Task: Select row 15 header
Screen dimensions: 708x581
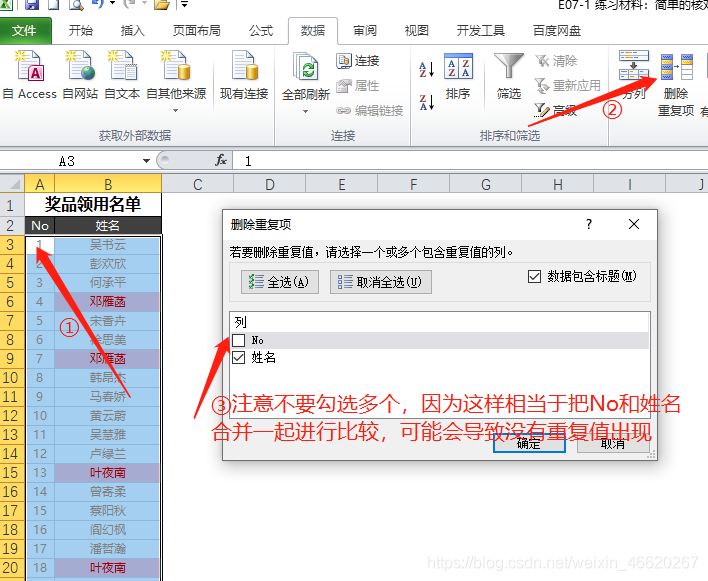Action: pyautogui.click(x=12, y=473)
